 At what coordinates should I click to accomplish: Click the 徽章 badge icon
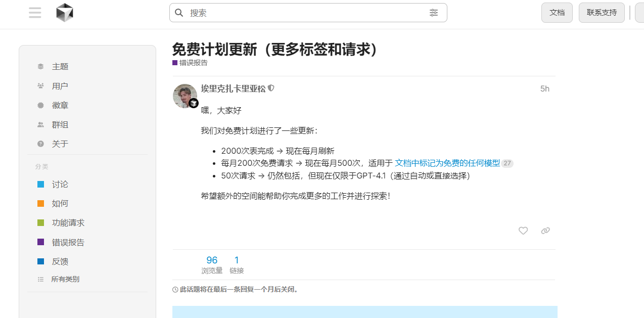coord(40,105)
